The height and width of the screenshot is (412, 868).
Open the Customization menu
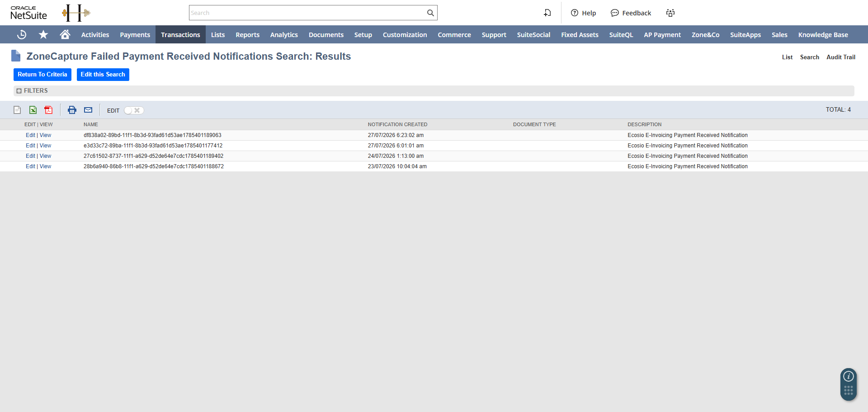coord(405,35)
